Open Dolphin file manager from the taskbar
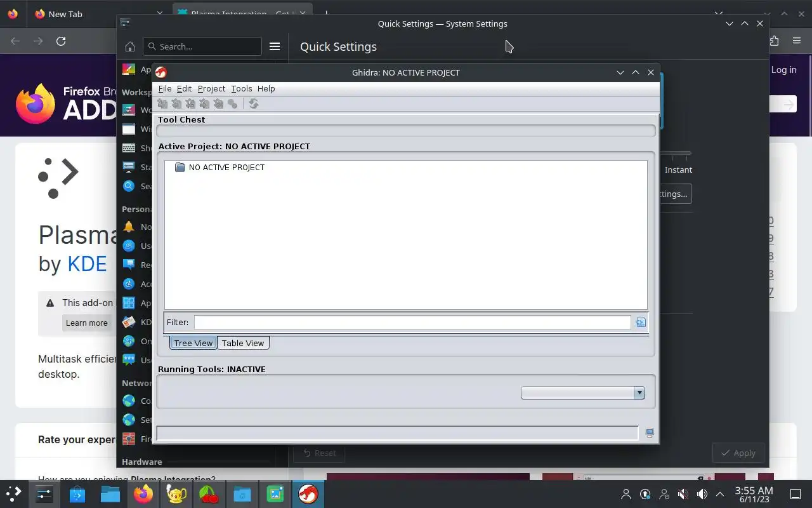 (x=110, y=493)
